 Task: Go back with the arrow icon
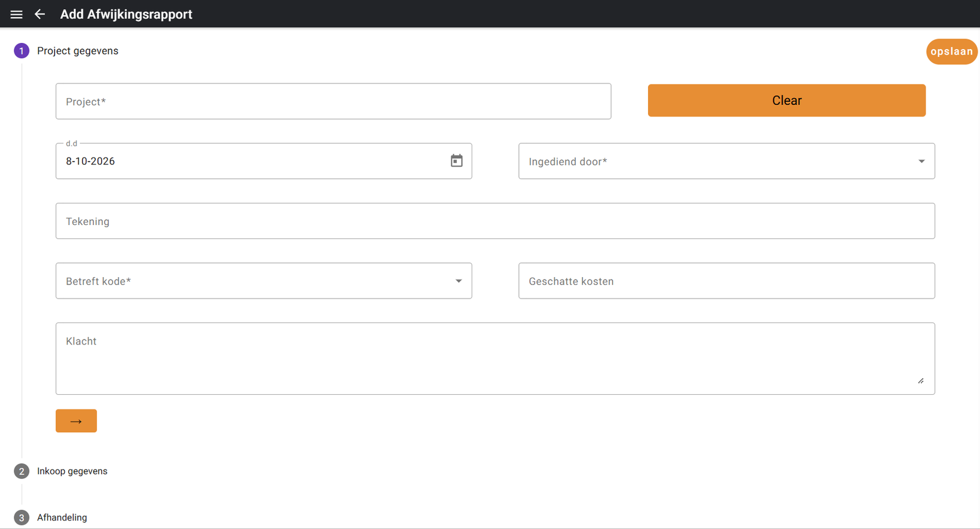point(40,14)
